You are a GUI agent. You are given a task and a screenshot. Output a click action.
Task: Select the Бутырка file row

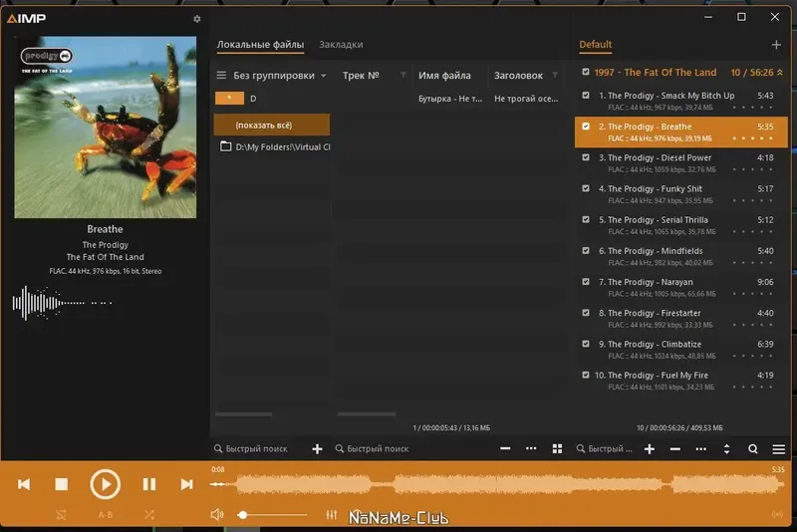450,99
